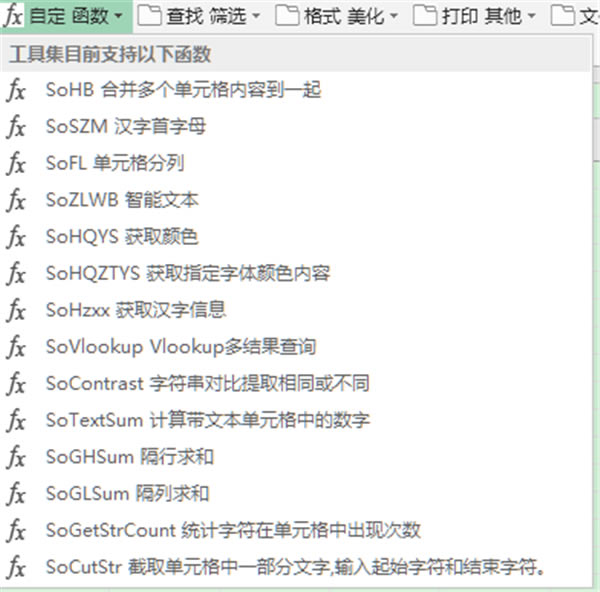Click the folder icon beside 格式 美化
The height and width of the screenshot is (592, 600).
click(x=287, y=16)
